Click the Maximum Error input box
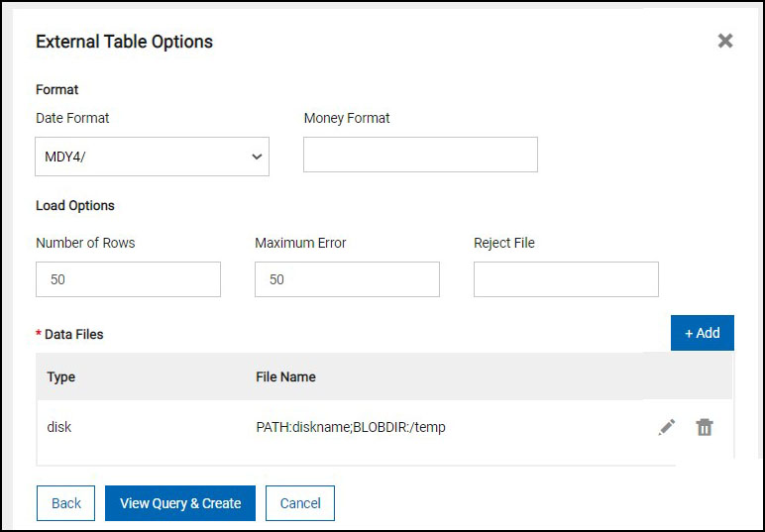Viewport: 765px width, 532px height. [347, 279]
